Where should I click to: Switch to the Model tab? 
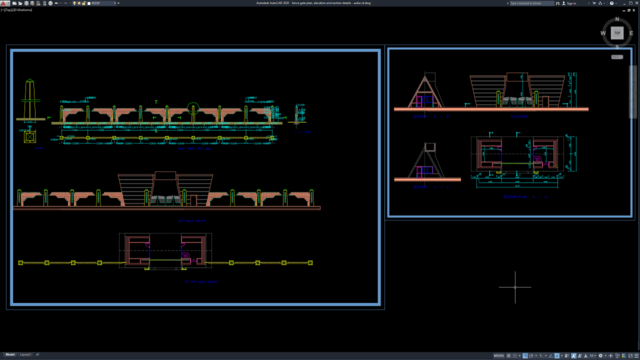[10, 355]
